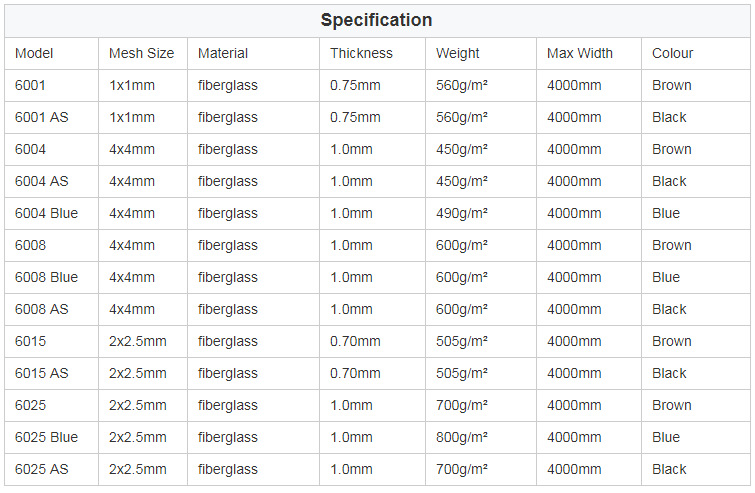Viewport: 755px width, 493px height.
Task: Select the 800g/m² weight cell
Action: point(462,437)
